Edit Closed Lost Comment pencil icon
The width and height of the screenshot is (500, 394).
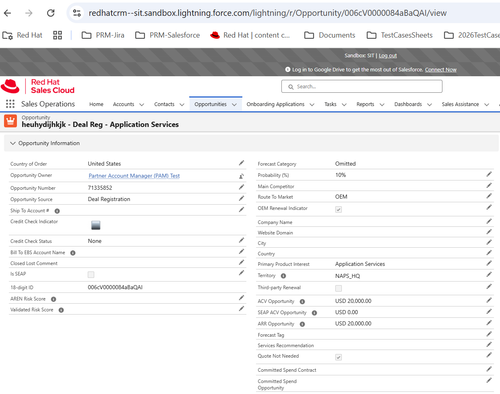(242, 262)
